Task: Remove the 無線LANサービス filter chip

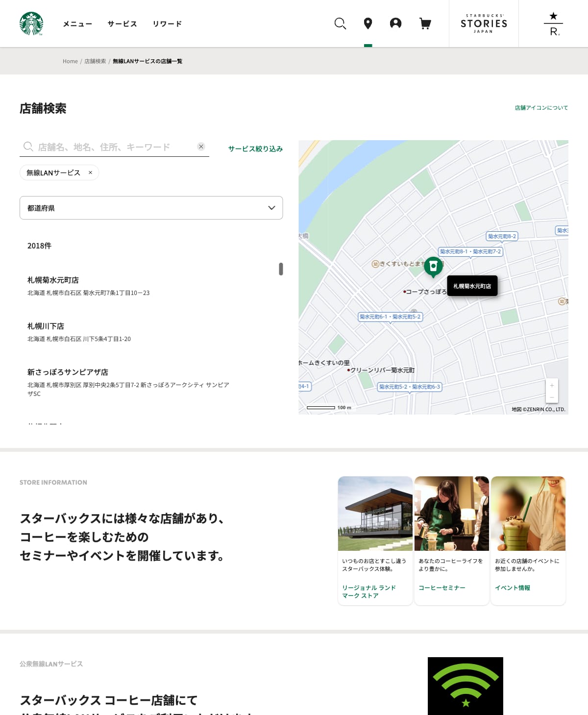Action: tap(90, 173)
